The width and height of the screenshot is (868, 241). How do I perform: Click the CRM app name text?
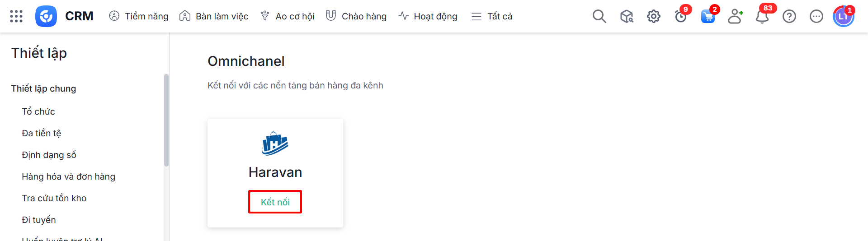pyautogui.click(x=79, y=16)
